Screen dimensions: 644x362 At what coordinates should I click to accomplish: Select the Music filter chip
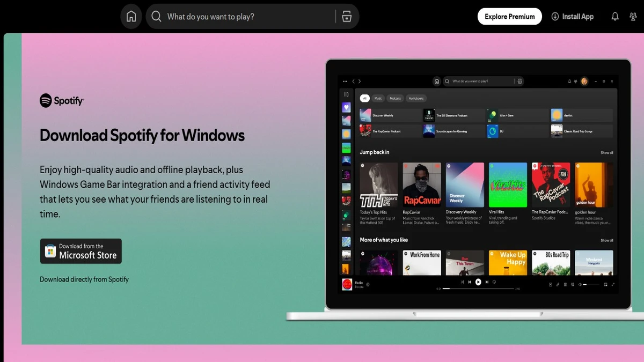(378, 98)
